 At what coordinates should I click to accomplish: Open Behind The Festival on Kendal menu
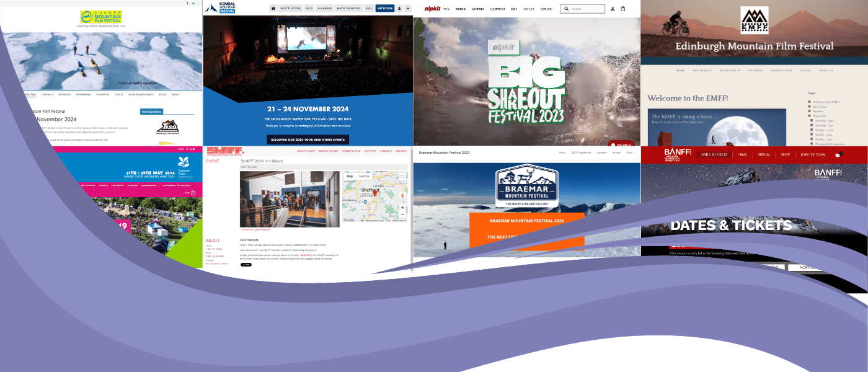(348, 9)
